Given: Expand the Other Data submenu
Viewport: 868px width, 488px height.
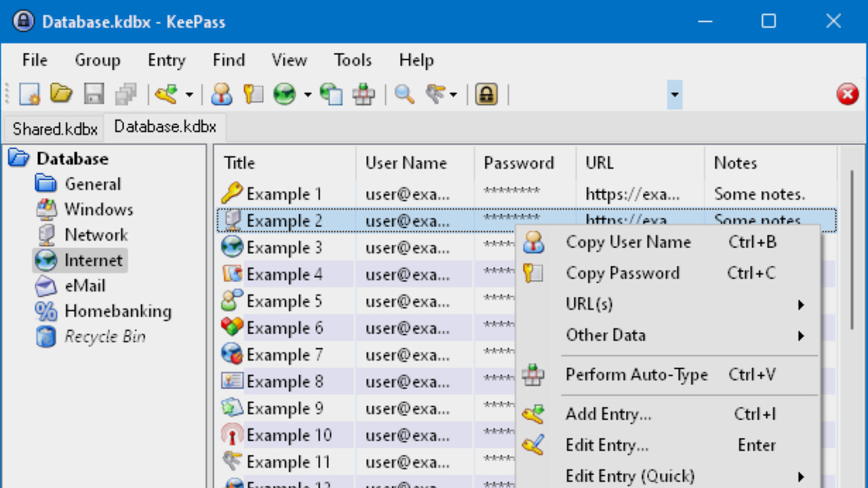Looking at the screenshot, I should pos(668,335).
